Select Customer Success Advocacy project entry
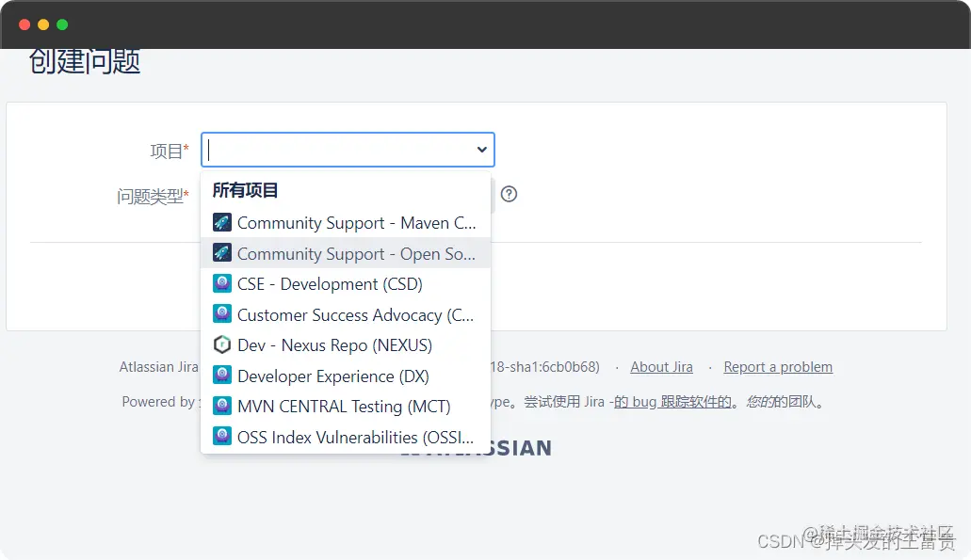The width and height of the screenshot is (971, 560). coord(346,314)
